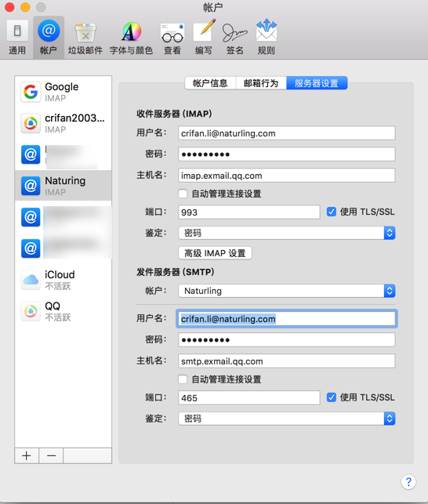
Task: Select the Google IMAP account
Action: 63,92
